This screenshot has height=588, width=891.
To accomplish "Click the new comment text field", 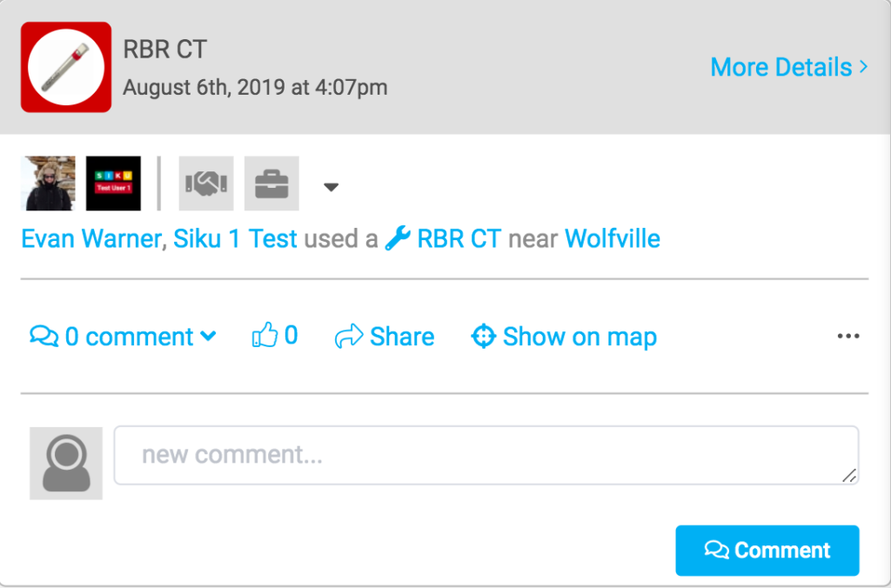I will coord(486,455).
